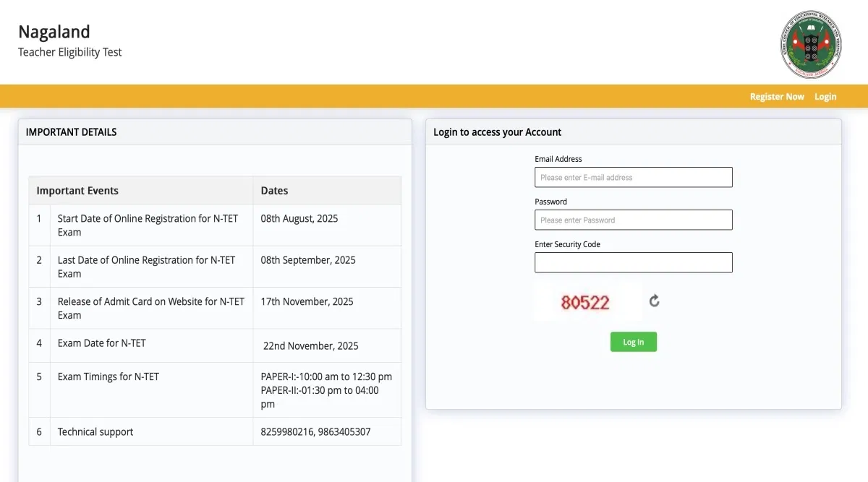The image size is (868, 482).
Task: Select the Last Date of Online Registration row
Action: tap(146, 267)
